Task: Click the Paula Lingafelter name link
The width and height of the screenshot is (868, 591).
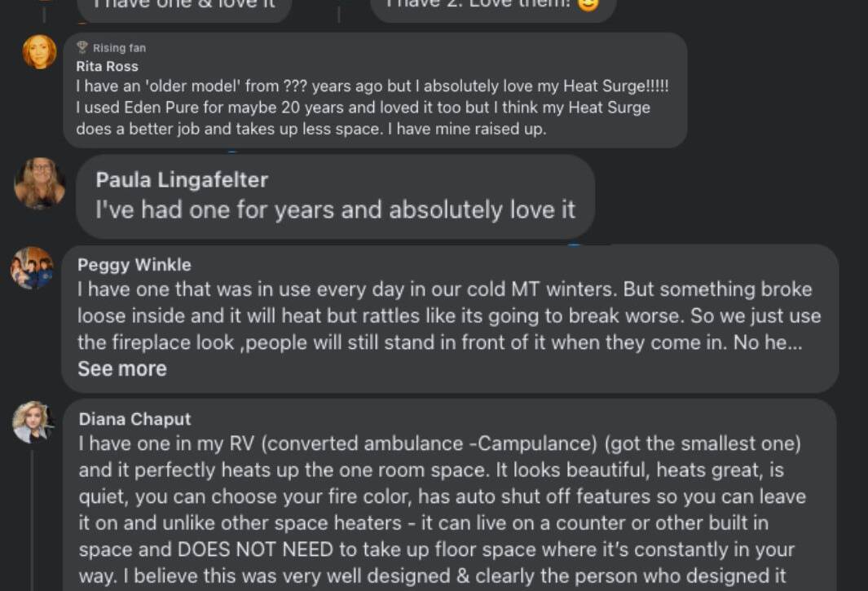Action: 182,179
